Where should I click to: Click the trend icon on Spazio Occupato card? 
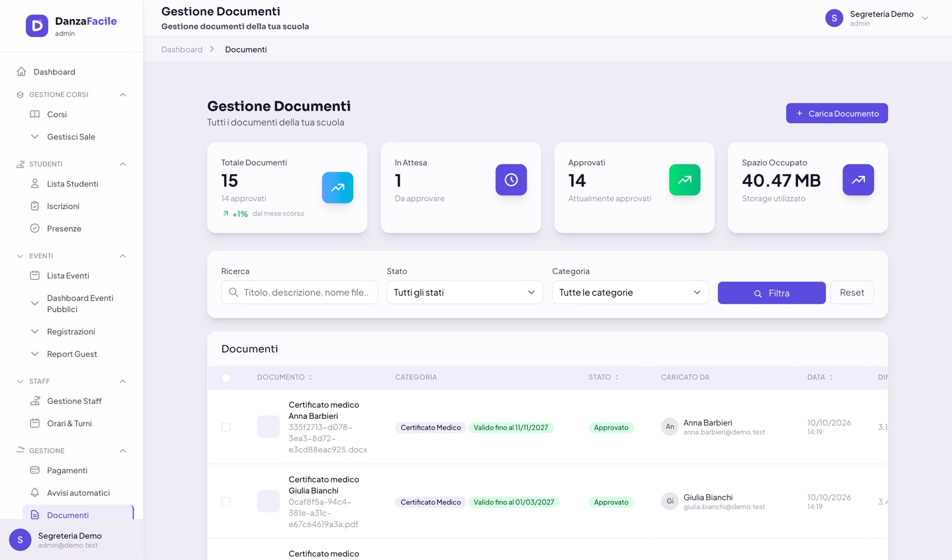click(x=858, y=180)
